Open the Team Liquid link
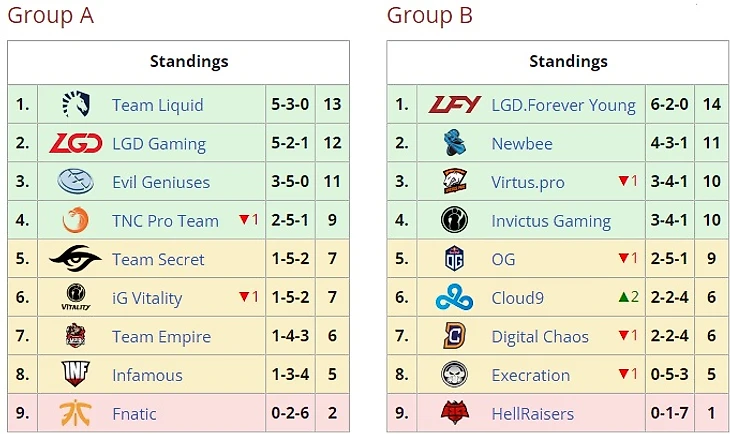The height and width of the screenshot is (434, 730). tap(157, 105)
